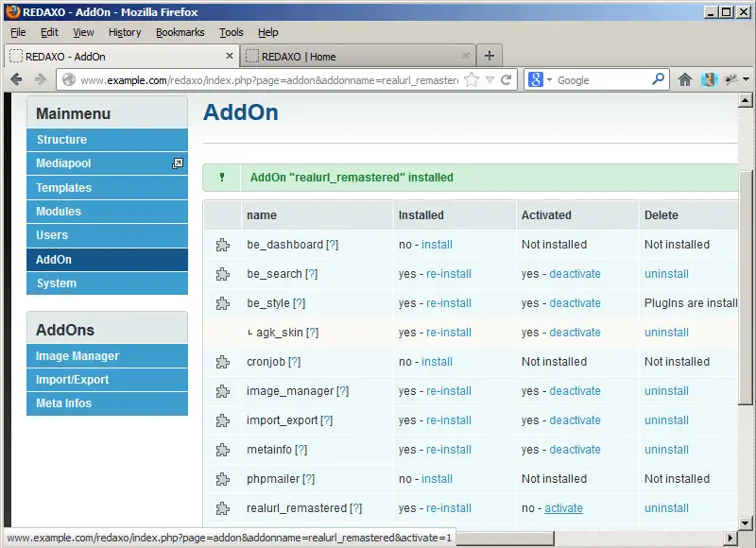This screenshot has height=548, width=756.
Task: Open help for metainfo [?] link
Action: point(301,450)
